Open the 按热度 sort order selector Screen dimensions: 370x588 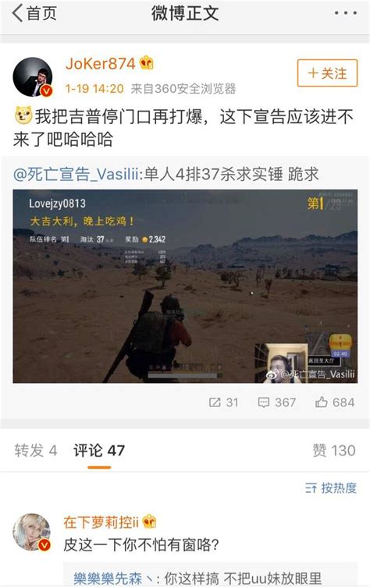331,488
